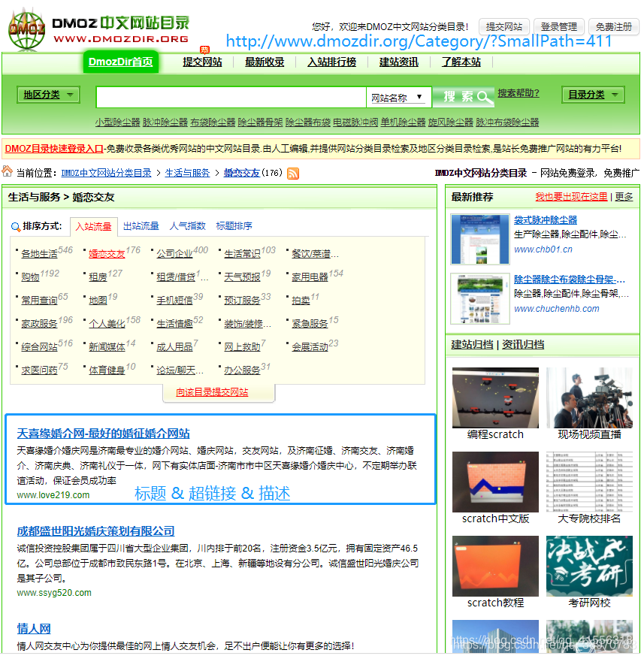The width and height of the screenshot is (644, 659).
Task: Click the www.ssyg520.com URL text
Action: (54, 594)
